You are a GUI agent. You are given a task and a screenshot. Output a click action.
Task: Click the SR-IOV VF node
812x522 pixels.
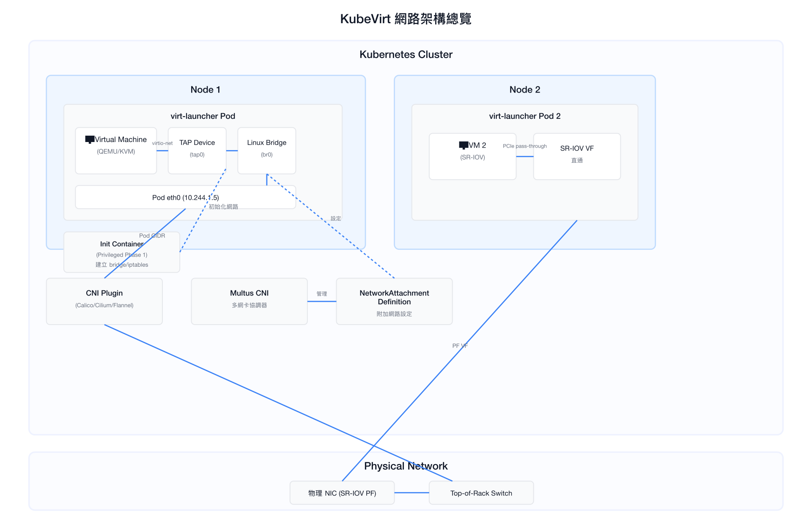[577, 156]
